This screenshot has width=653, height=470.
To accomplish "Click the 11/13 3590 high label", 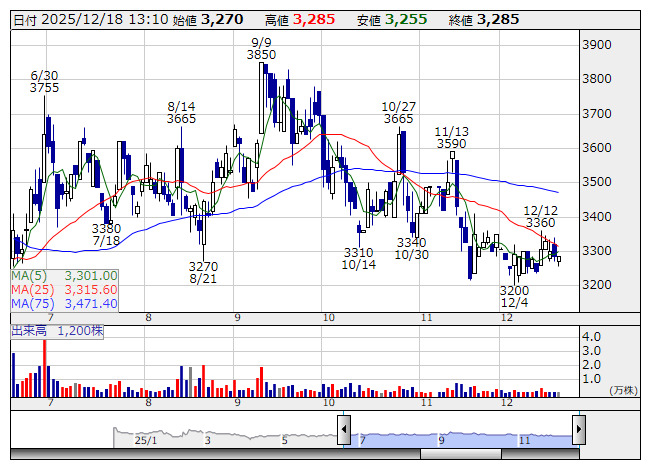I will (451, 138).
